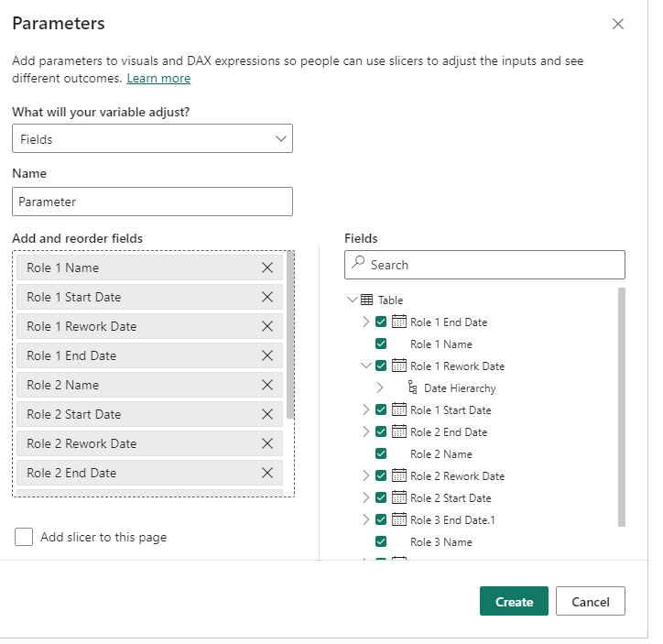This screenshot has height=644, width=663.
Task: Click the calendar icon for Role 2 End Date
Action: [x=398, y=431]
